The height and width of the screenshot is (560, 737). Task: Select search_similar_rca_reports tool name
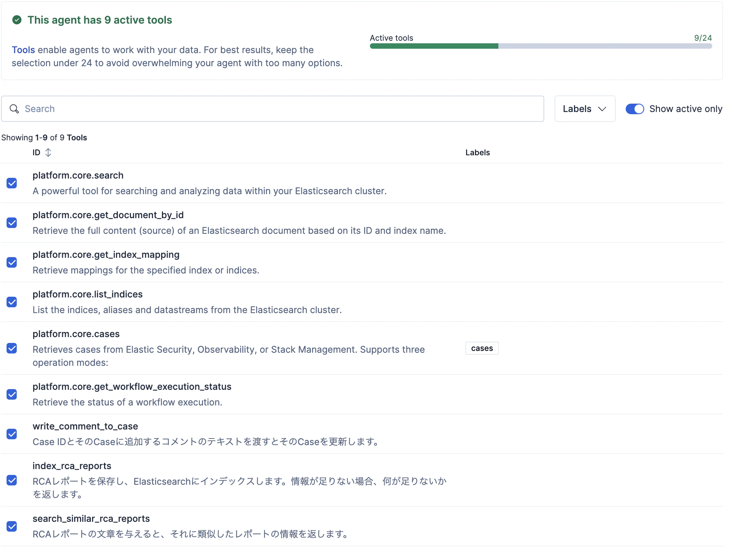91,519
